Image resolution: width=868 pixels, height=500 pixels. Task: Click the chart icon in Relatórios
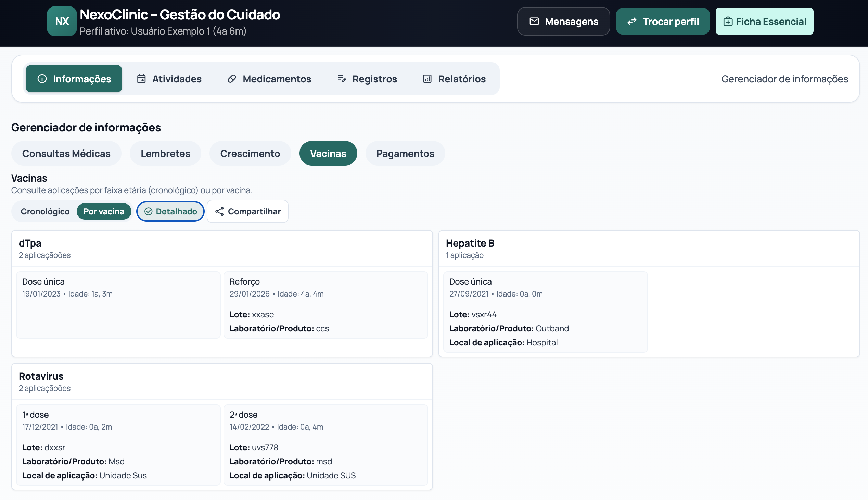(x=427, y=79)
